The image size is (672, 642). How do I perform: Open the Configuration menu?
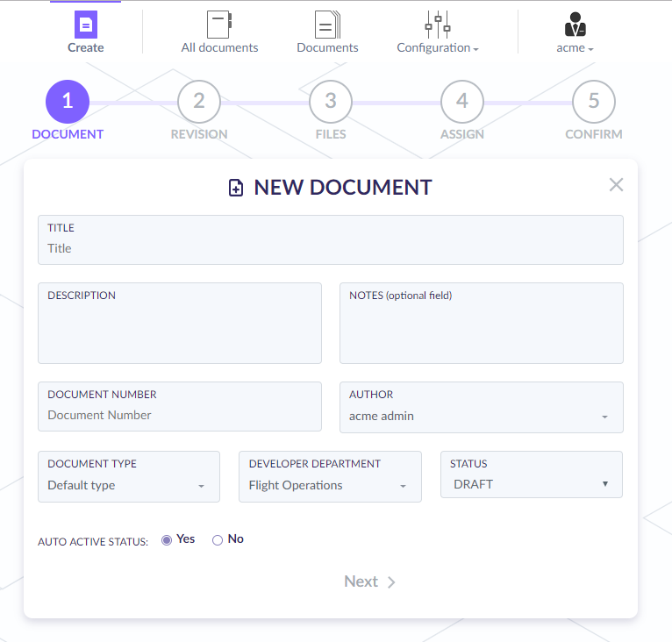(437, 48)
